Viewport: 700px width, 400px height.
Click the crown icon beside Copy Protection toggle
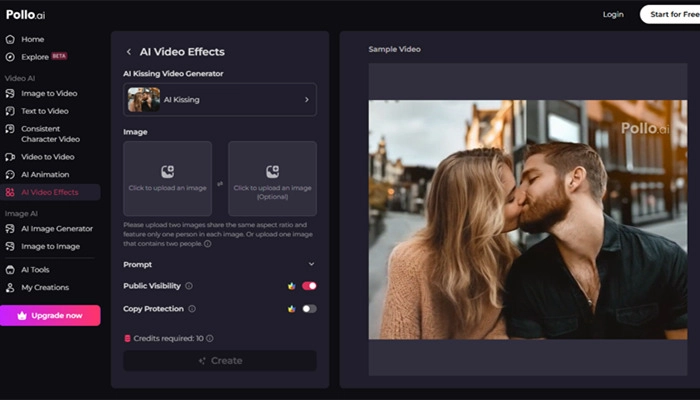[292, 308]
